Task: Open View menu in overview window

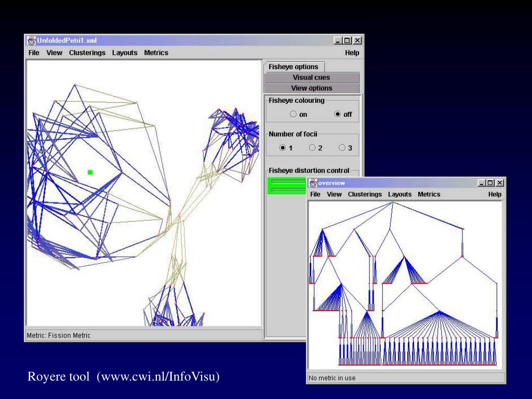Action: coord(334,194)
